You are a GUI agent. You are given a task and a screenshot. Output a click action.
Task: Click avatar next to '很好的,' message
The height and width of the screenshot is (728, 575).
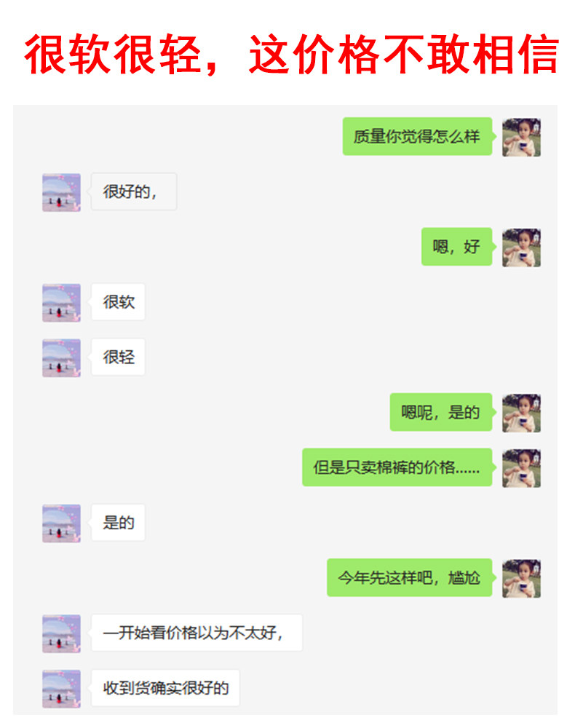coord(61,192)
